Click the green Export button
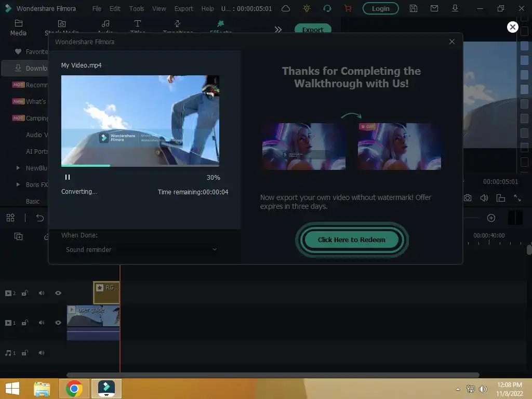Viewport: 532px width, 399px height. coord(312,29)
